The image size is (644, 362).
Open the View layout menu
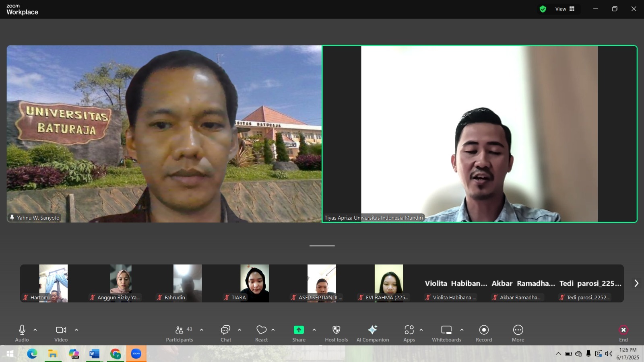(x=565, y=9)
